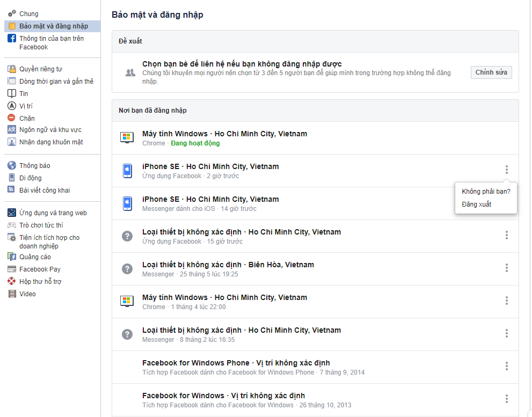This screenshot has height=417, width=532.
Task: Open Chặn settings in sidebar
Action: pyautogui.click(x=27, y=119)
